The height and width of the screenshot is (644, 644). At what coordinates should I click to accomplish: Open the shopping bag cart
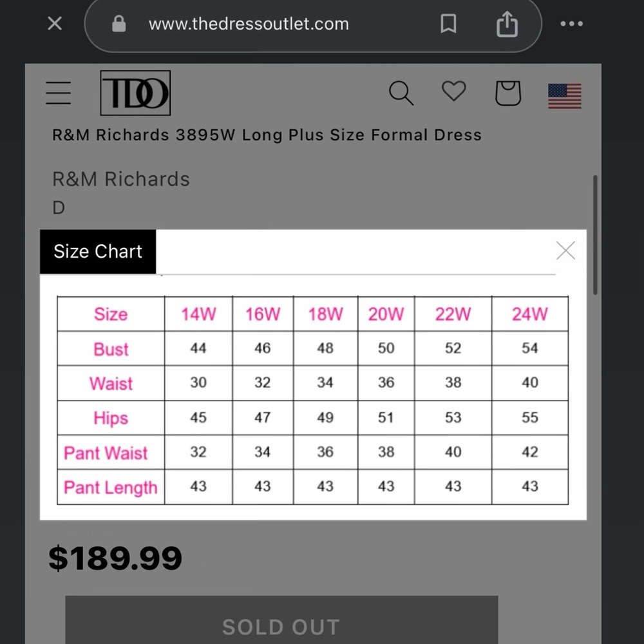click(507, 93)
